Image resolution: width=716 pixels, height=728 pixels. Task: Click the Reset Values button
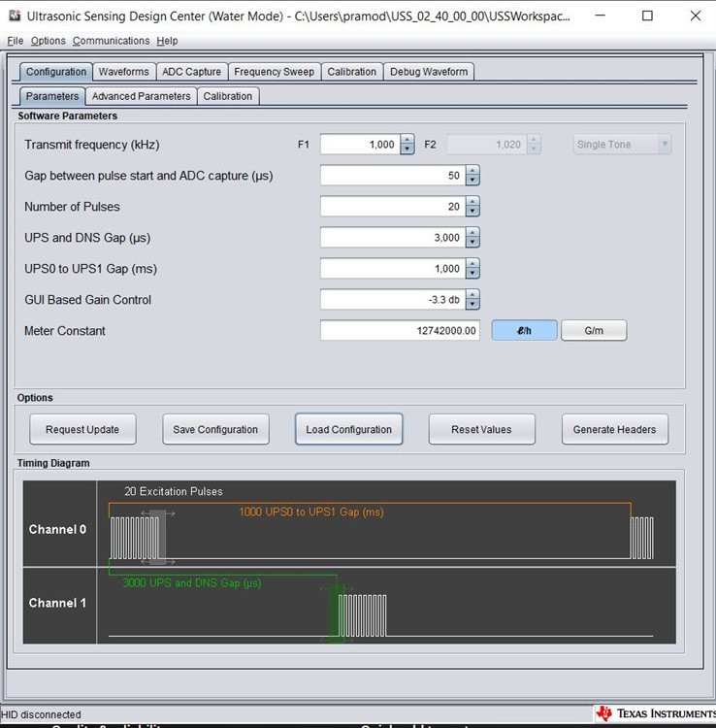[481, 429]
